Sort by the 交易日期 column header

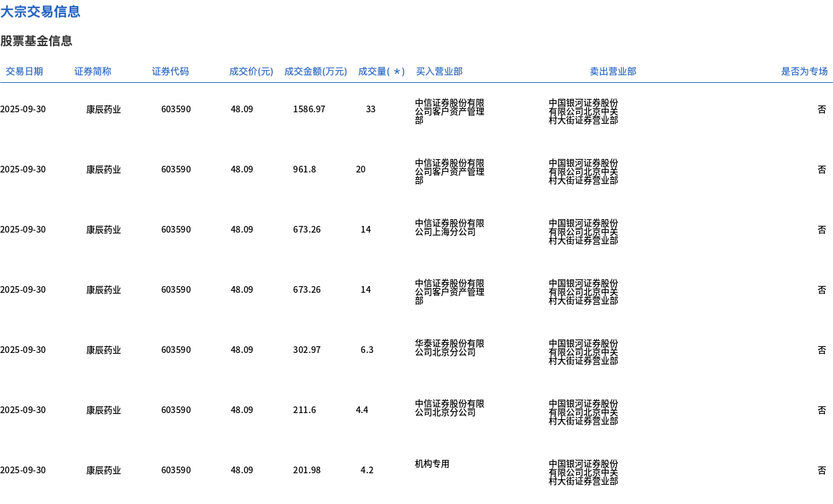coord(24,72)
